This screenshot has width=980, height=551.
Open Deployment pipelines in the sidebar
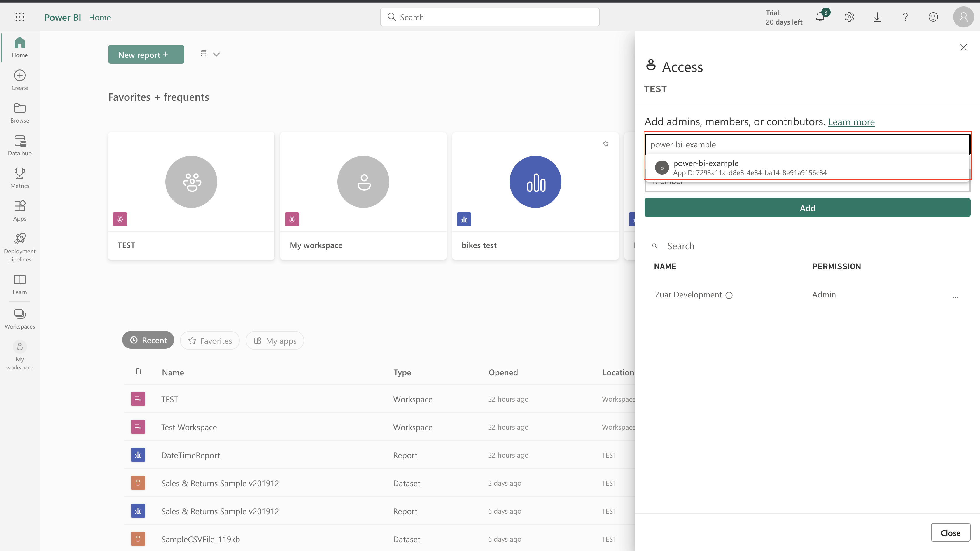coord(20,247)
